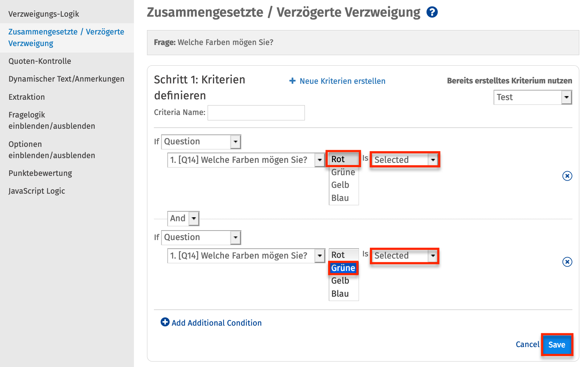Open the Quoten-Kontrolle sidebar entry
The image size is (588, 367).
(40, 61)
